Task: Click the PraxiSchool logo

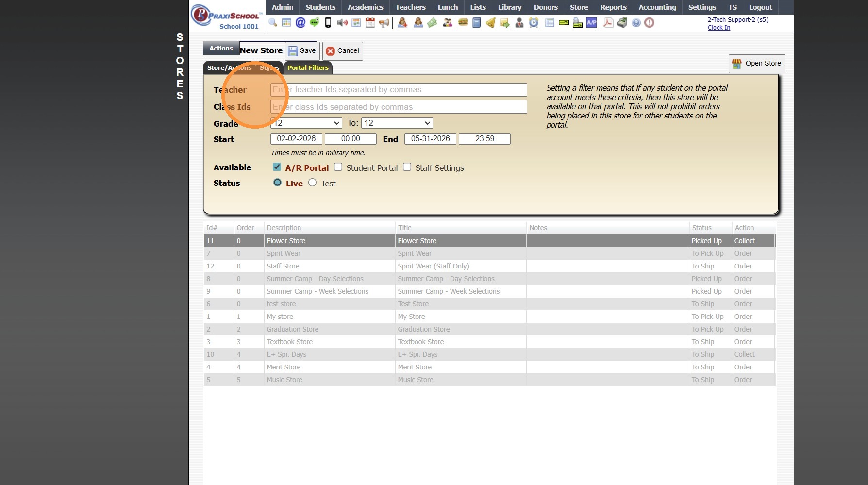Action: pos(226,16)
